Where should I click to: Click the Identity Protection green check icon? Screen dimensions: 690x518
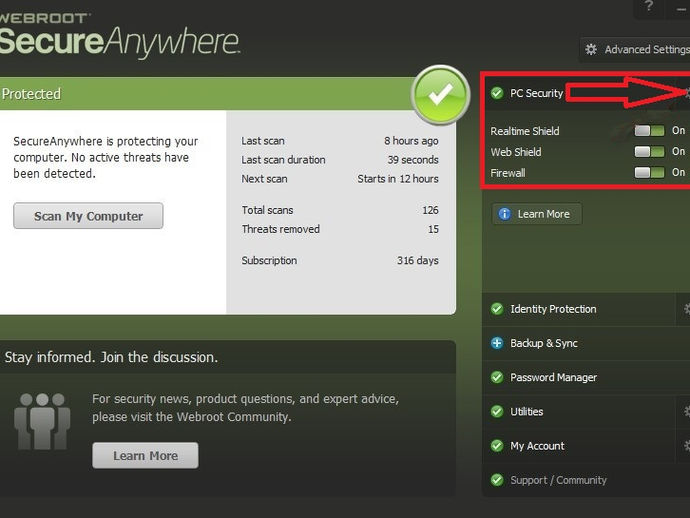497,309
